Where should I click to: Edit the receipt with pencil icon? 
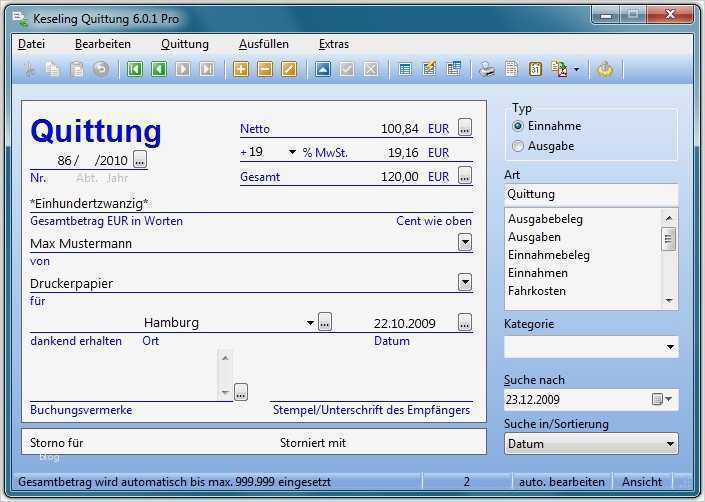289,69
